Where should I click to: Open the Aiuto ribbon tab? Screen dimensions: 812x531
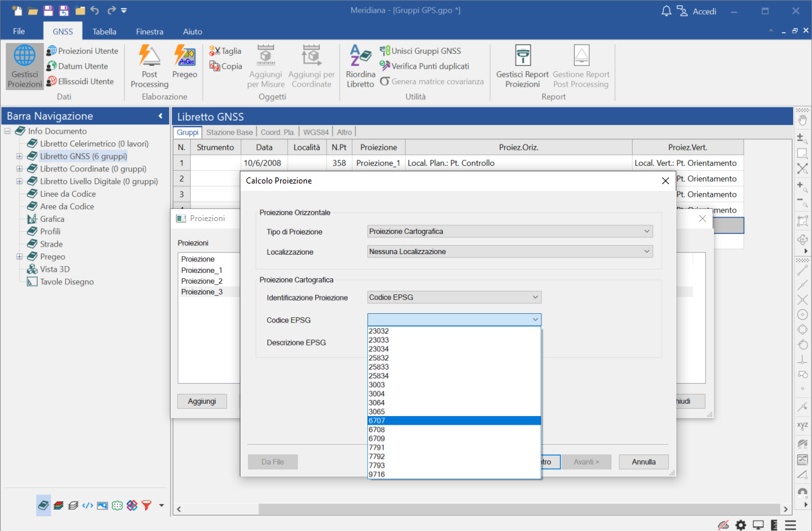pos(193,32)
